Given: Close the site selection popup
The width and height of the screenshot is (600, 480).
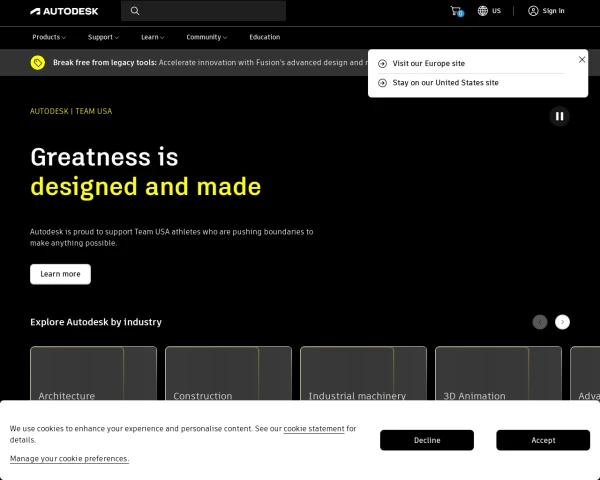Looking at the screenshot, I should click(x=582, y=59).
